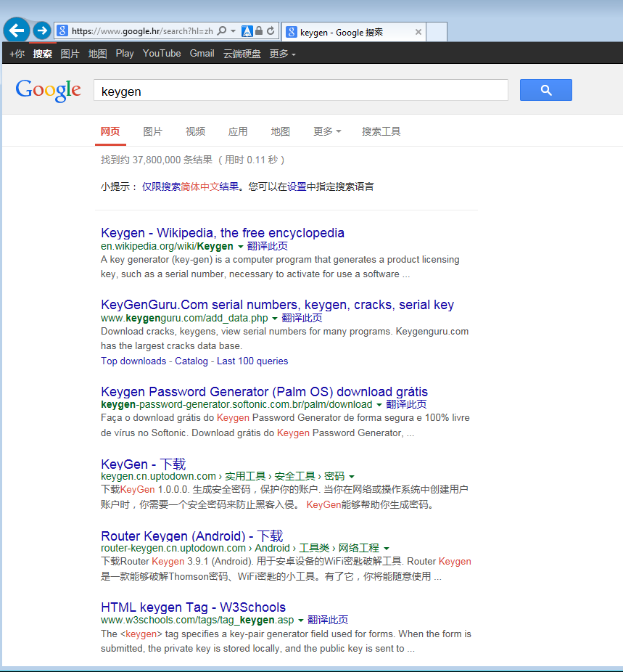623x672 pixels.
Task: Click the 找到约 37,800,000 条结果 text
Action: pyautogui.click(x=156, y=160)
